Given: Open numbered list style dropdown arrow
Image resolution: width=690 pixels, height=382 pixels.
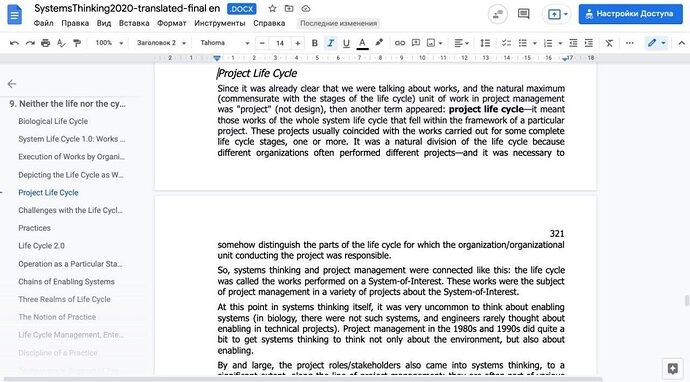Looking at the screenshot, I should [560, 43].
